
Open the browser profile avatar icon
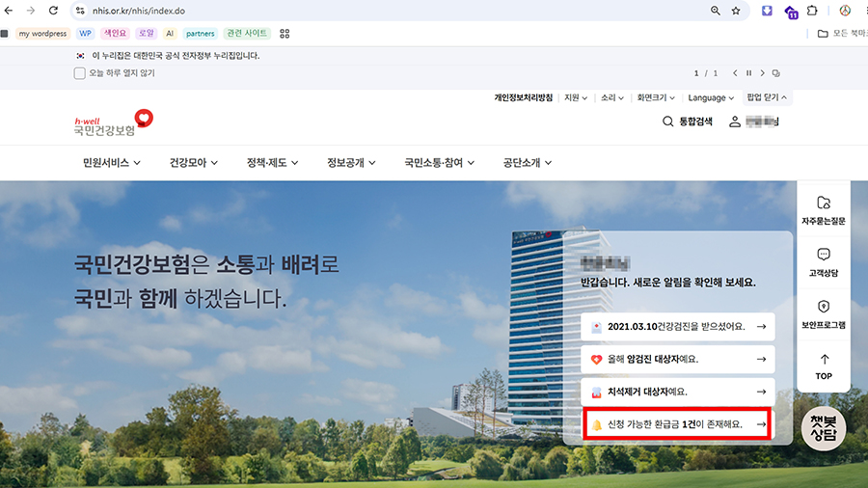pos(845,11)
